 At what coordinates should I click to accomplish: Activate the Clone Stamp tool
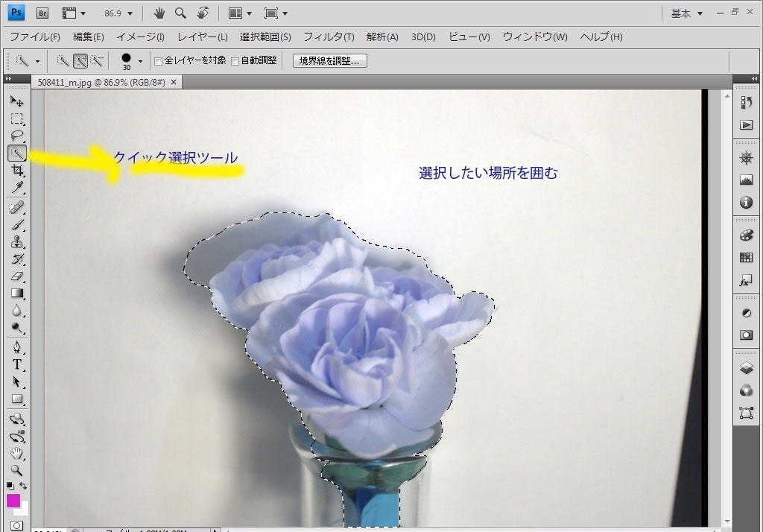point(17,241)
